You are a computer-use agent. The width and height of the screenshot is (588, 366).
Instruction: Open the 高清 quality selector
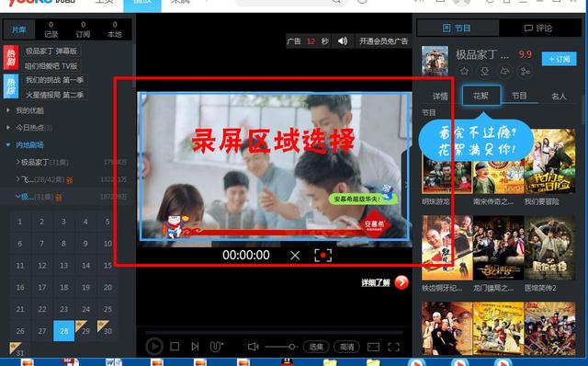(346, 347)
